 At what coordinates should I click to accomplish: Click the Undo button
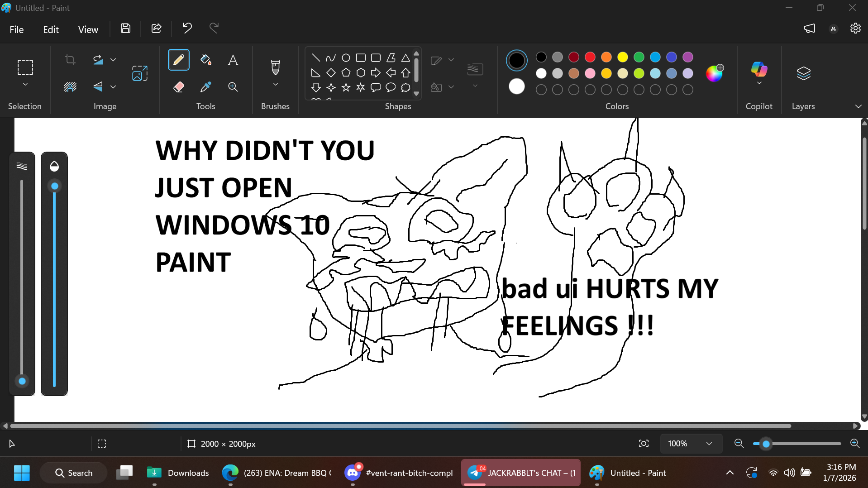pyautogui.click(x=187, y=29)
